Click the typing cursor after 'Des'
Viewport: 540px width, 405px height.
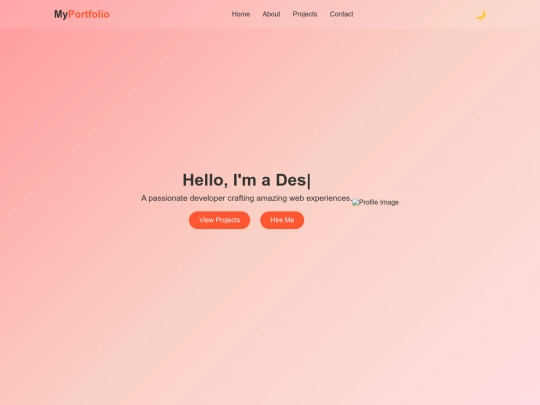click(x=309, y=181)
